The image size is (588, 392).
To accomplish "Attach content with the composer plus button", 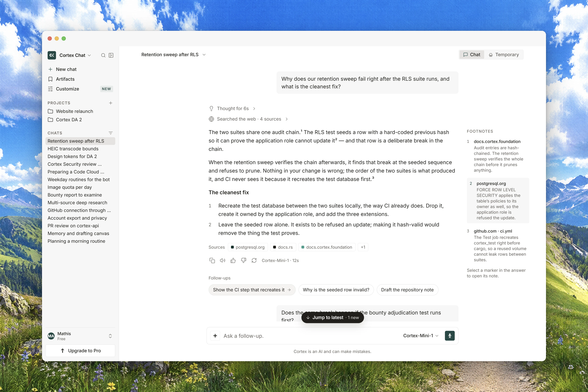I will tap(215, 336).
